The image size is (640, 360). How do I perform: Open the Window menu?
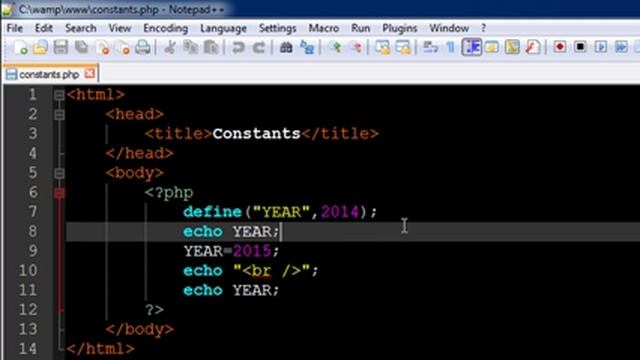[449, 28]
